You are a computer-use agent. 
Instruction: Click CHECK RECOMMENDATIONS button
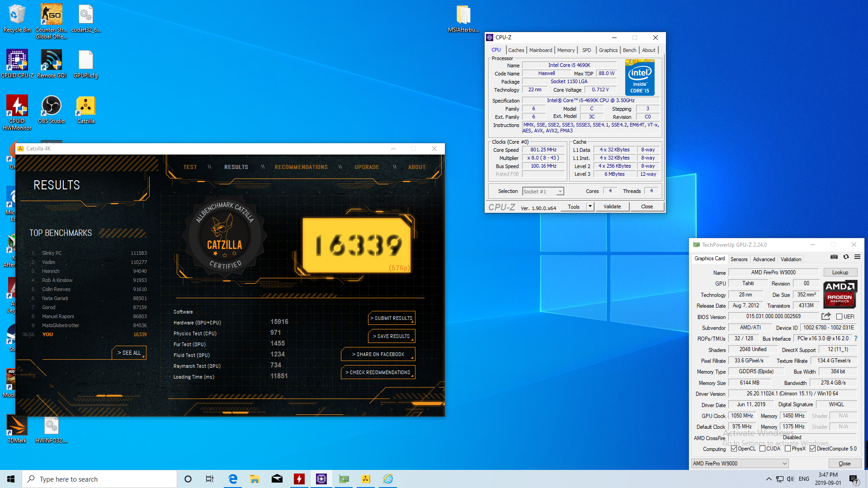[378, 372]
